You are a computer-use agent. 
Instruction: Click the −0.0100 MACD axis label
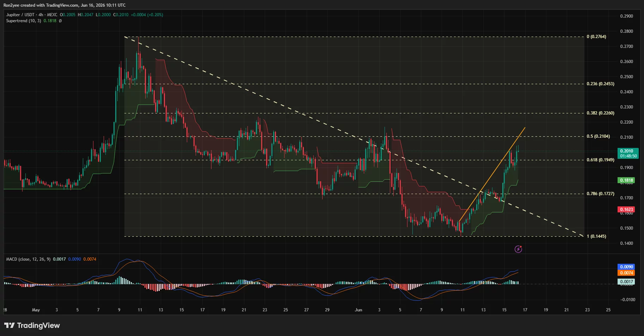[627, 300]
